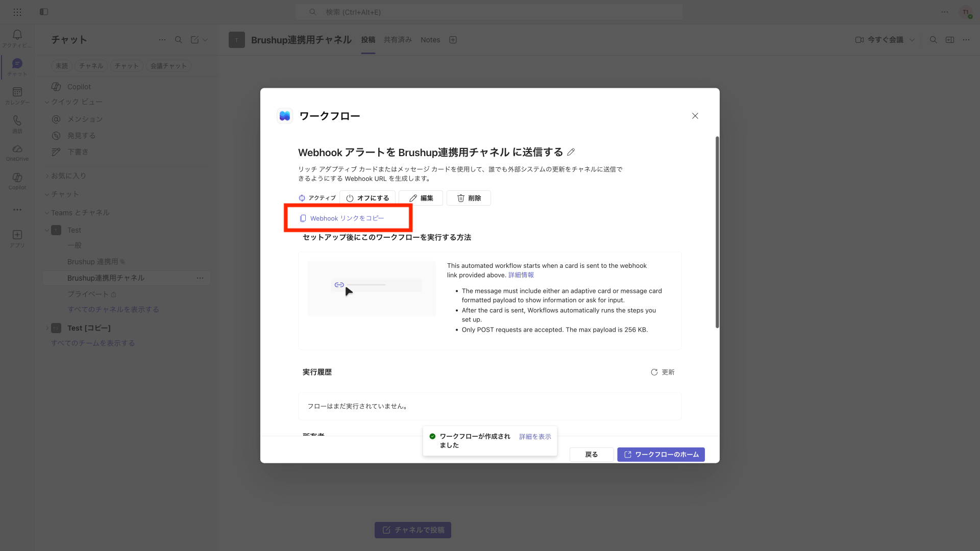Click the dialog vertical scrollbar
980x551 pixels.
pos(717,232)
